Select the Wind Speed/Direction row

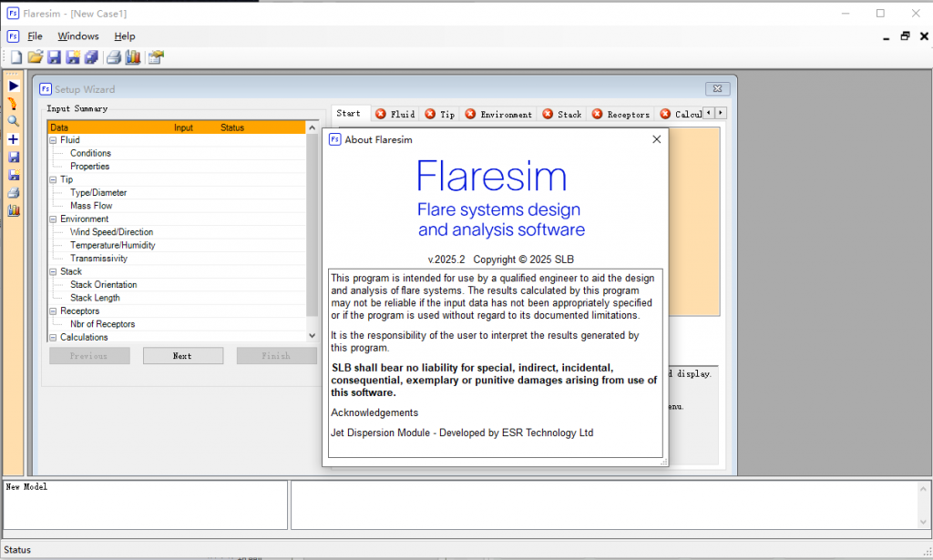[112, 232]
